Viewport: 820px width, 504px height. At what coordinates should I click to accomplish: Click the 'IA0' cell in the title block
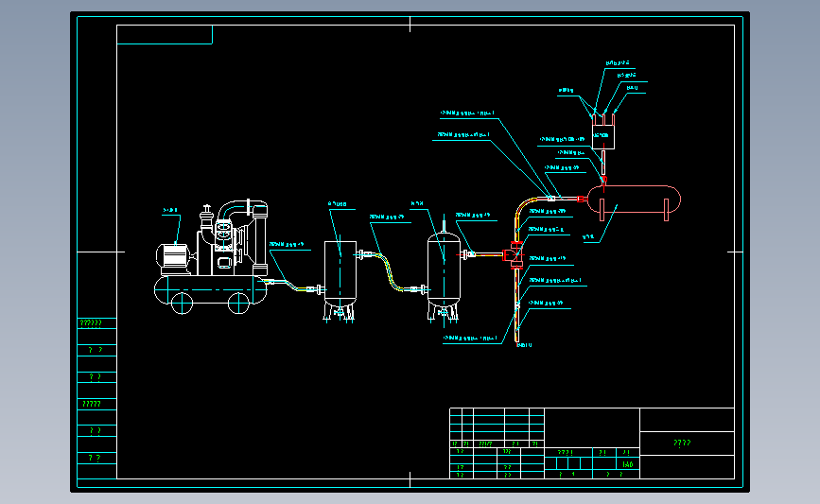coord(628,463)
